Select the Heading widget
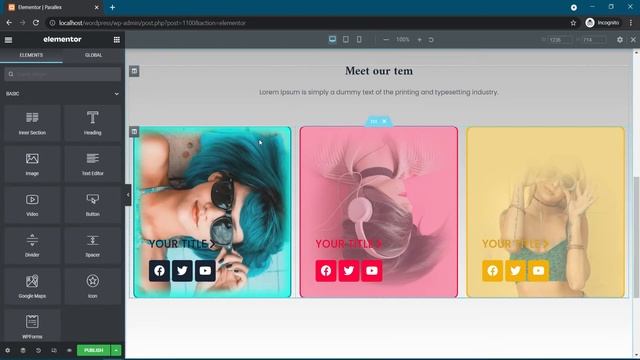This screenshot has height=360, width=640. coord(93,123)
